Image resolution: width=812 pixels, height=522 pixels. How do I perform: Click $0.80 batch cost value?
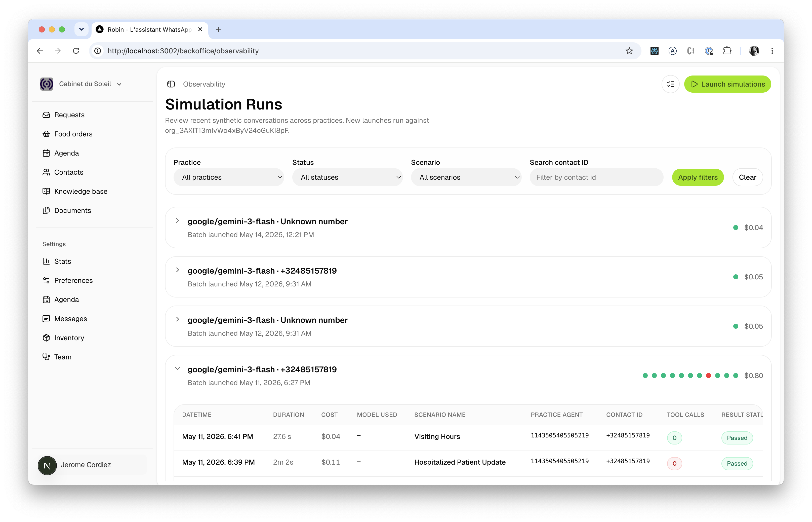coord(753,376)
